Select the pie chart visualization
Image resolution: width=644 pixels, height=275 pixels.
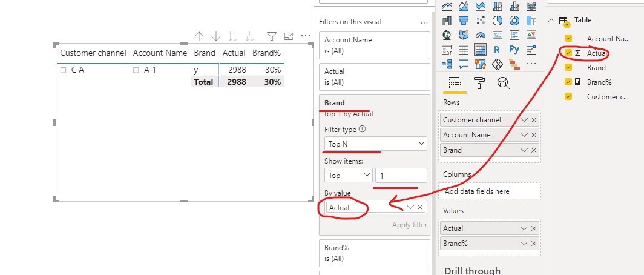click(x=498, y=20)
